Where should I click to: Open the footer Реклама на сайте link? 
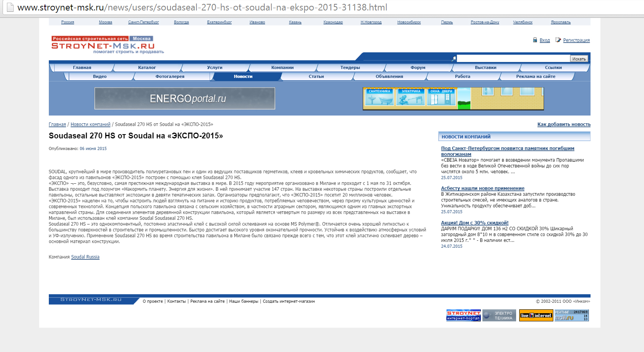207,301
